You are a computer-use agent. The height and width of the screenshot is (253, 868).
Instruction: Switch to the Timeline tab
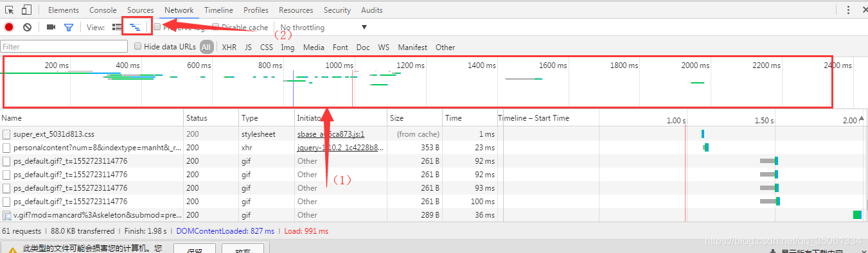pyautogui.click(x=218, y=10)
